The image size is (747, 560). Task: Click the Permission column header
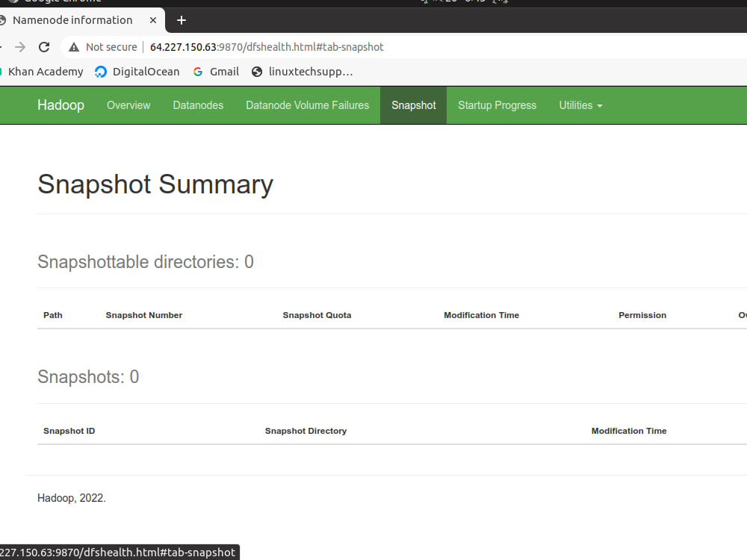pos(642,315)
